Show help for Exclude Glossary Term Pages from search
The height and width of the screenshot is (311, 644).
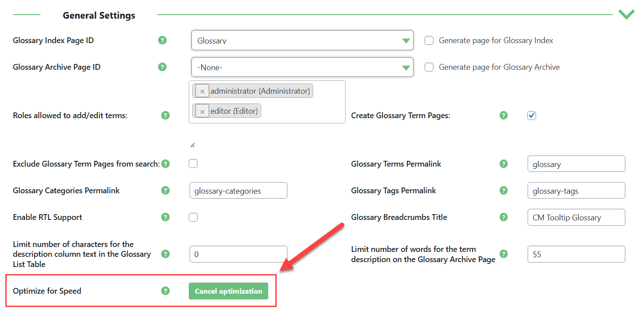(165, 164)
